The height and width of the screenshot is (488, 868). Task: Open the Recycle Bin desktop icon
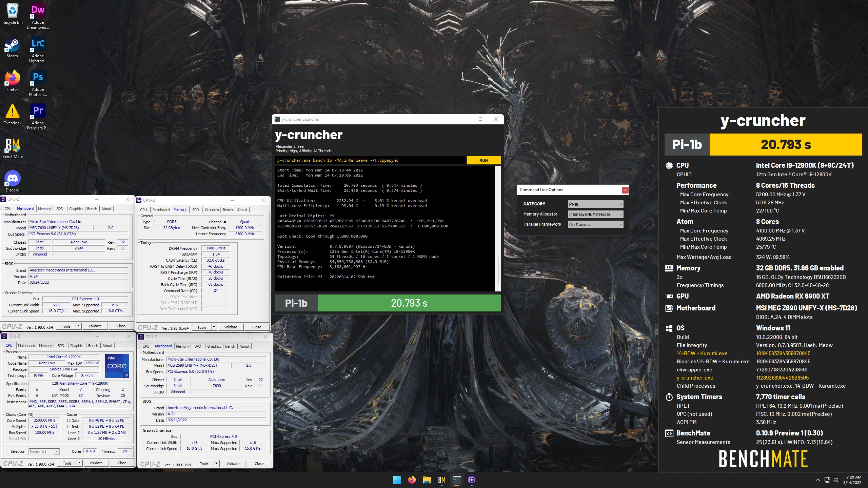tap(12, 14)
